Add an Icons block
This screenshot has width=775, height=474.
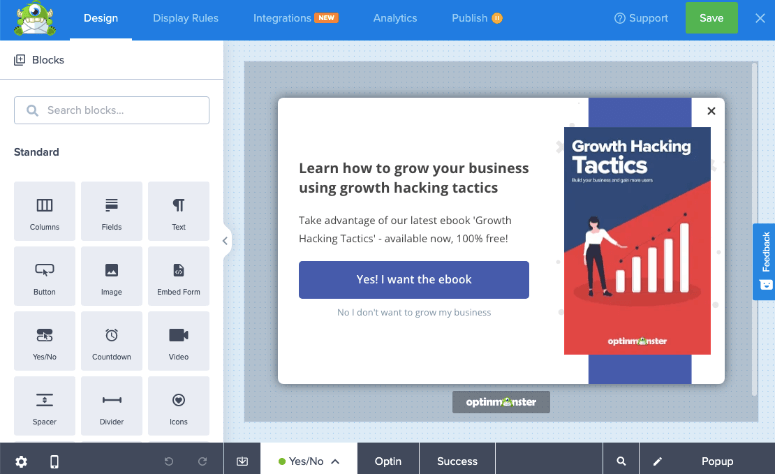[x=178, y=406]
